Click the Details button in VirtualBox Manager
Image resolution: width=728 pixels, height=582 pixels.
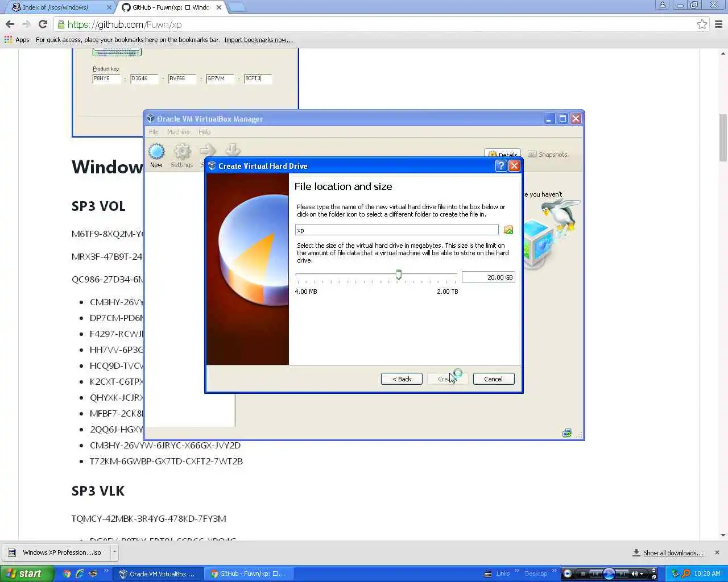coord(503,154)
